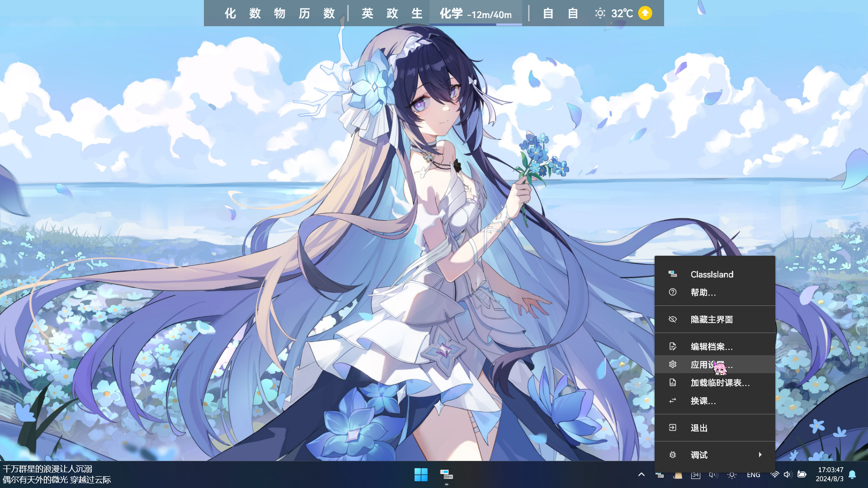Click the gear icon for 应用设置
Screen dimensions: 868x488
(673, 364)
